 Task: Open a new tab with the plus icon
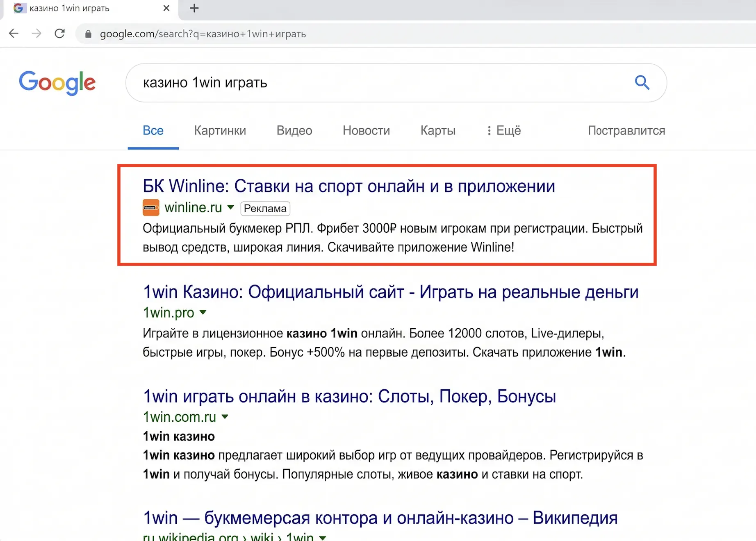[x=194, y=8]
